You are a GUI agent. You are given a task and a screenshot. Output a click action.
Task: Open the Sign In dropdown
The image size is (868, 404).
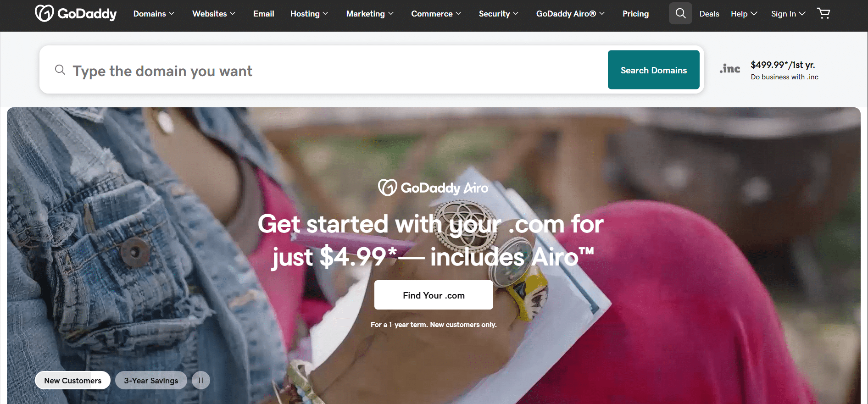pyautogui.click(x=788, y=14)
